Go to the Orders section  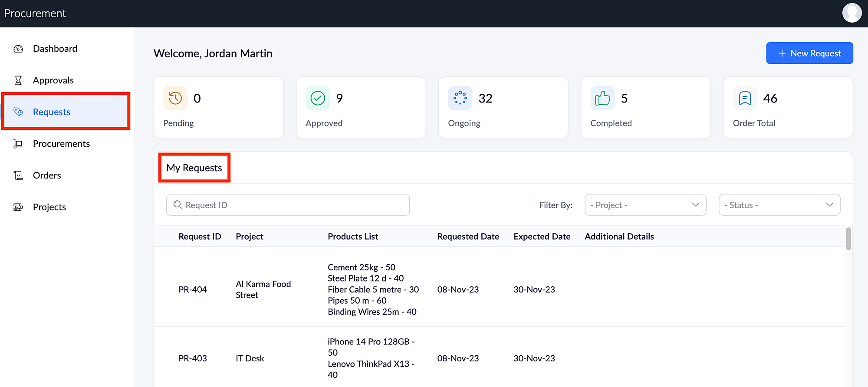pyautogui.click(x=47, y=175)
